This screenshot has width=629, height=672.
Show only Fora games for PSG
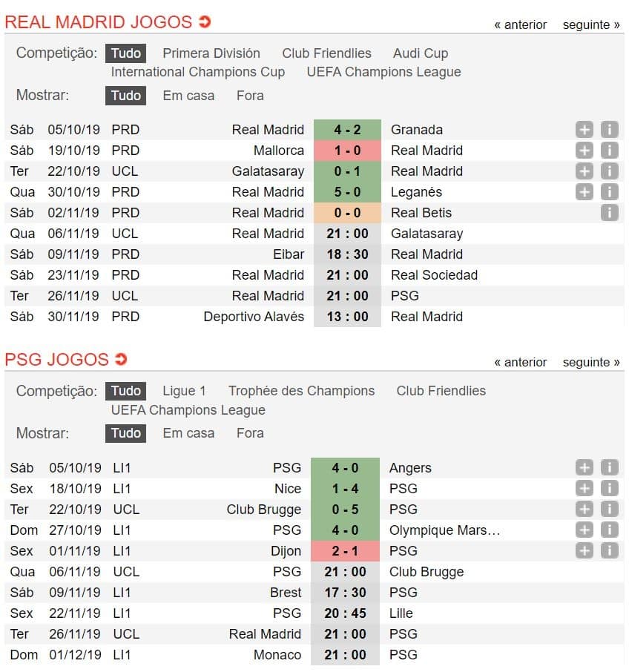[250, 433]
